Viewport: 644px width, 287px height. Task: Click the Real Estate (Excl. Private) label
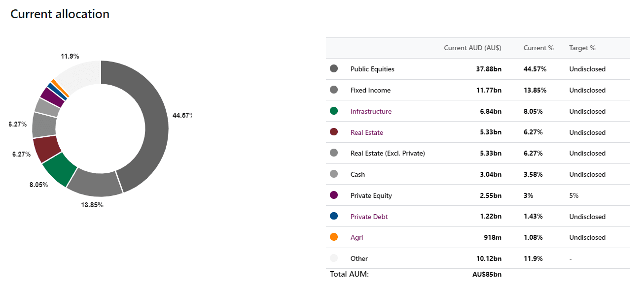[x=388, y=153]
